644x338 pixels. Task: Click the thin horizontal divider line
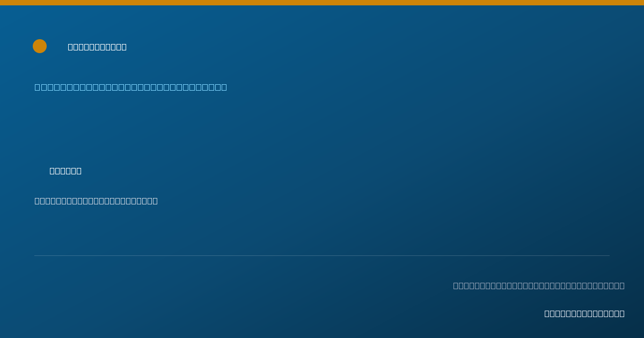click(x=322, y=255)
